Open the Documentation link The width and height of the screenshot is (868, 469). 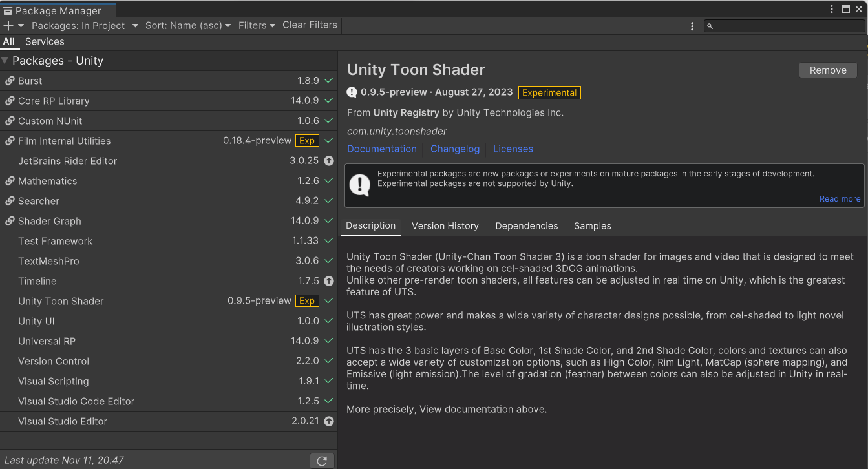pyautogui.click(x=382, y=149)
